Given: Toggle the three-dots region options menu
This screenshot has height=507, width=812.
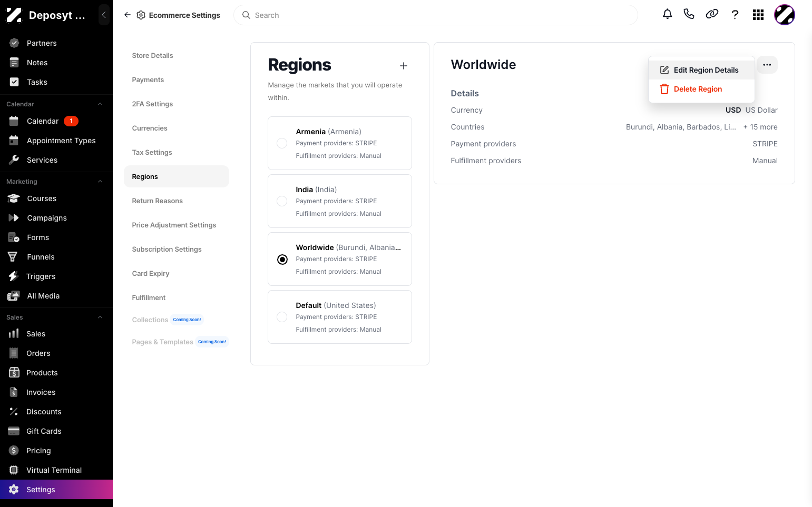Looking at the screenshot, I should click(767, 65).
